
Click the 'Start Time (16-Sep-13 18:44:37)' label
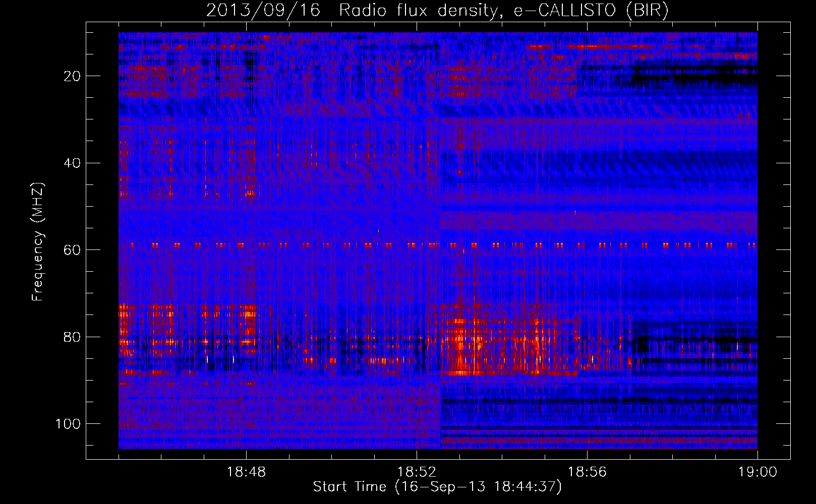point(437,487)
